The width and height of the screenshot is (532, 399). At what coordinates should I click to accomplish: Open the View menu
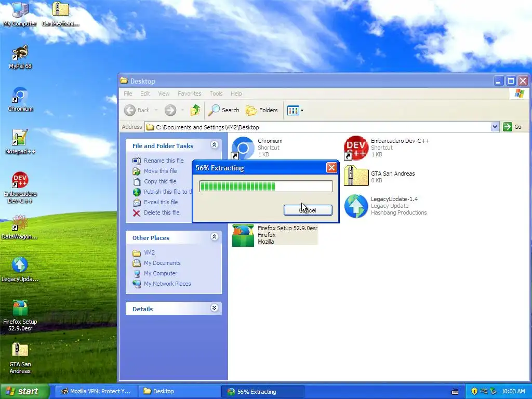[x=164, y=94]
